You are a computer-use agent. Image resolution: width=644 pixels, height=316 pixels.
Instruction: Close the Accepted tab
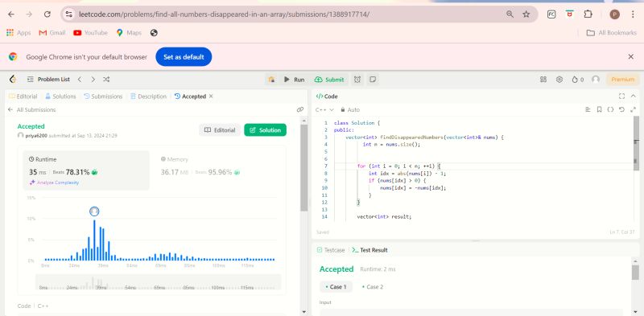(x=211, y=96)
